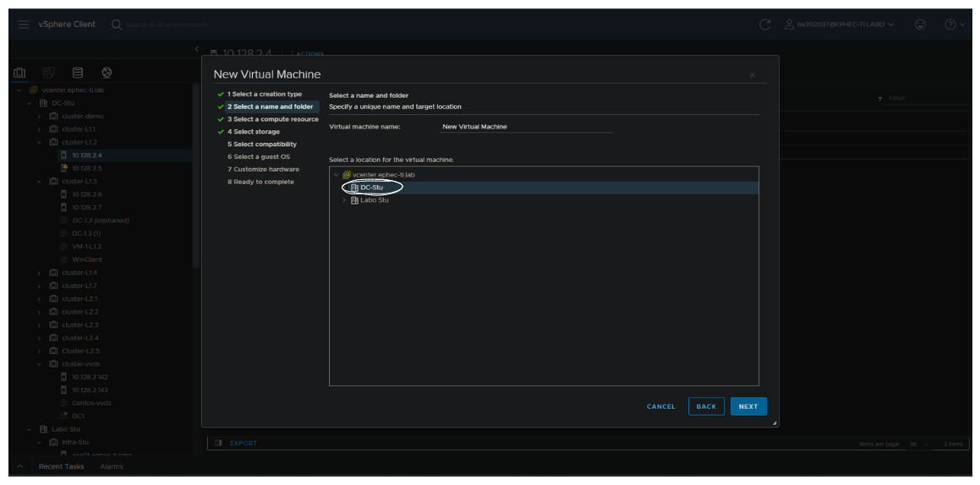The width and height of the screenshot is (980, 485).
Task: Collapse cluster-vvds in the sidebar tree
Action: [x=39, y=364]
